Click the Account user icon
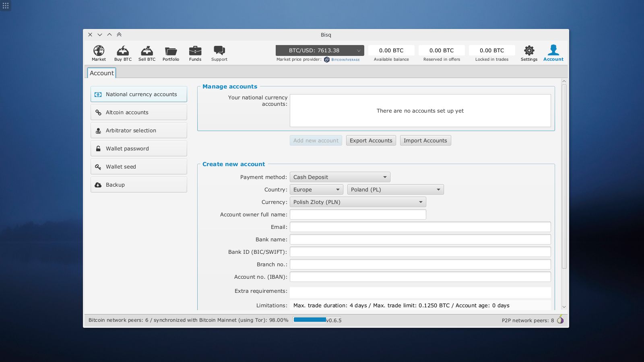644x362 pixels. (x=553, y=50)
